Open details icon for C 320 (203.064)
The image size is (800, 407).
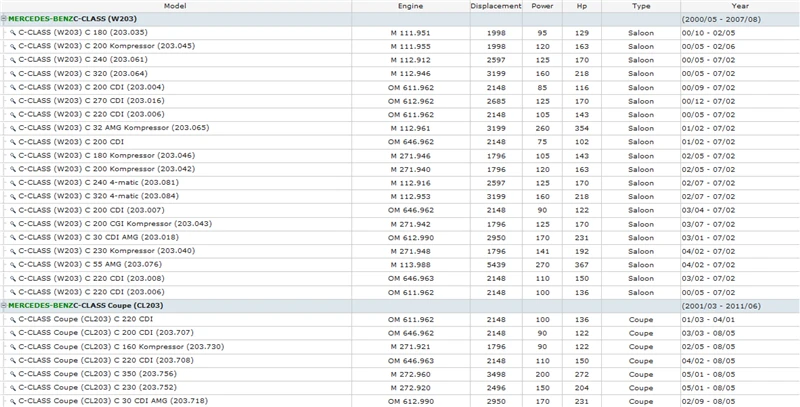13,73
